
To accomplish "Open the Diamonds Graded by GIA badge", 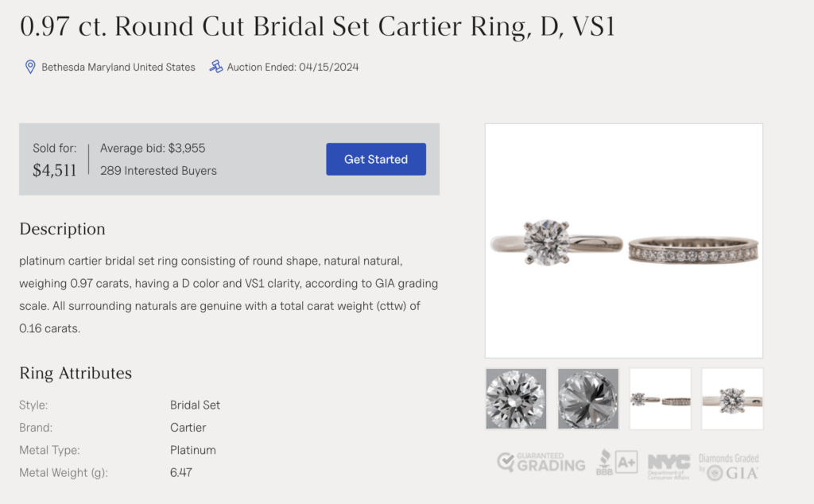I will click(728, 466).
